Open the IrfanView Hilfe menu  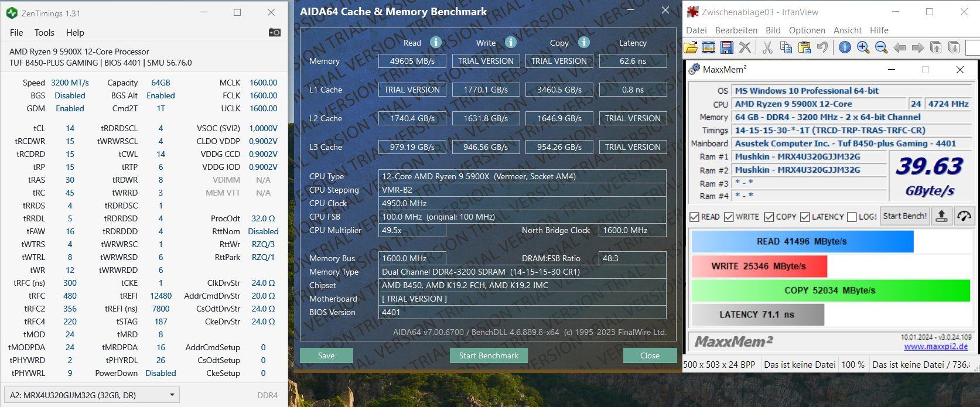[879, 30]
